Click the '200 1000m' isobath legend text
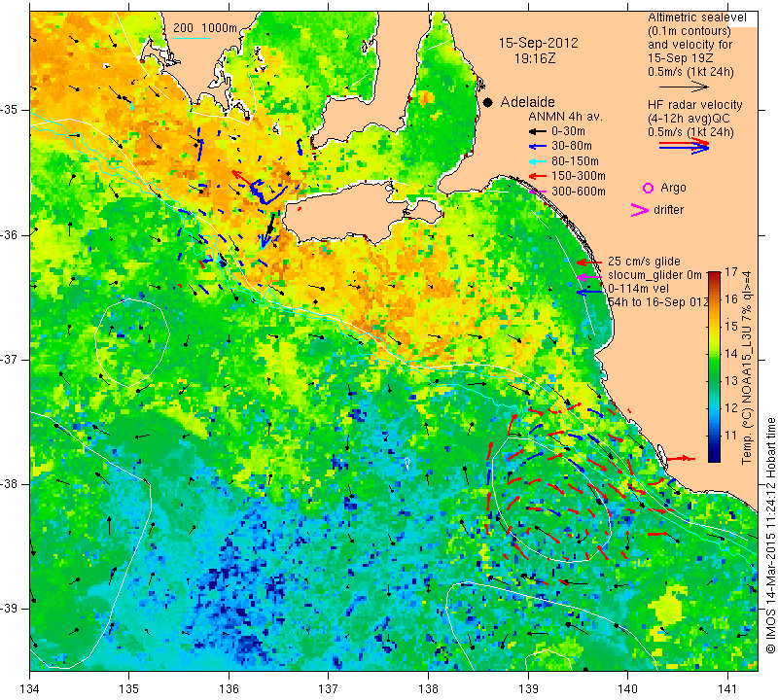The image size is (778, 700). 205,28
